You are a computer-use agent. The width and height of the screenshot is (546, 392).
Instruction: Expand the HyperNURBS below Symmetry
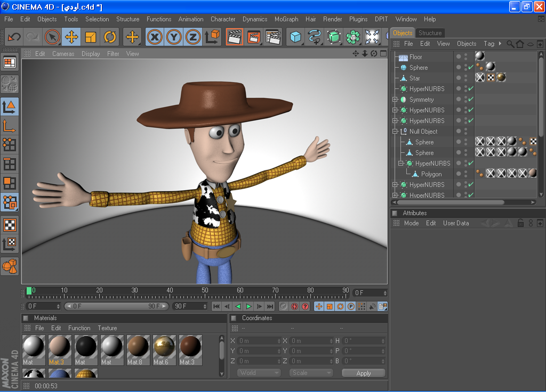395,110
